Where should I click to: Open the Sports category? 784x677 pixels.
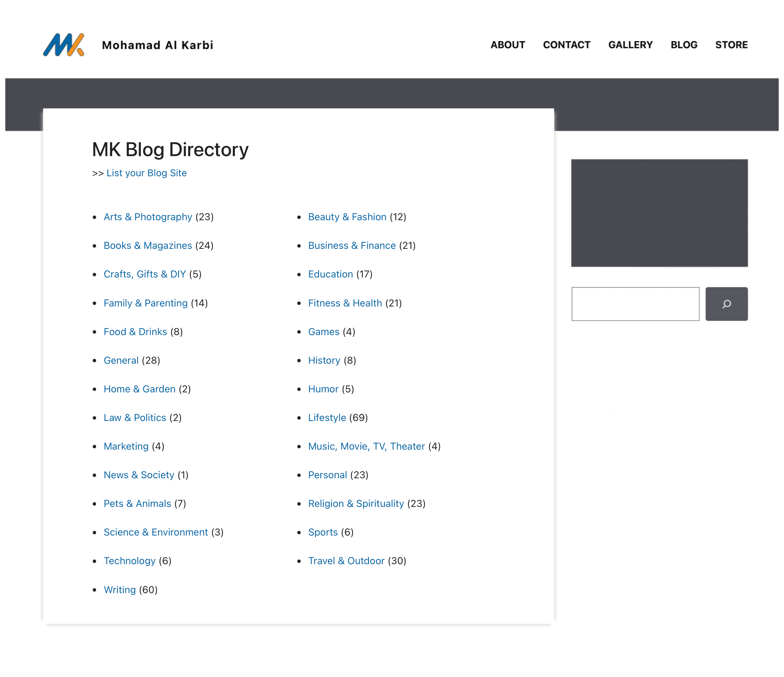[x=323, y=532]
